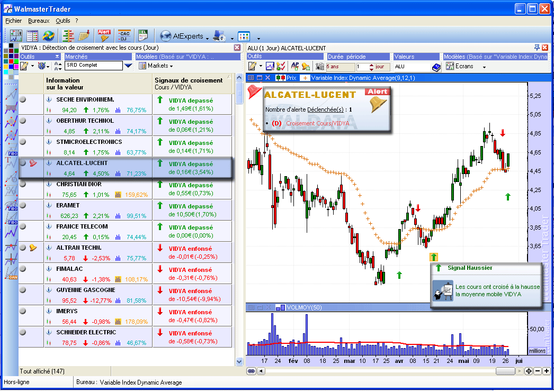The height and width of the screenshot is (392, 554).
Task: Open the Fichier menu
Action: click(13, 21)
